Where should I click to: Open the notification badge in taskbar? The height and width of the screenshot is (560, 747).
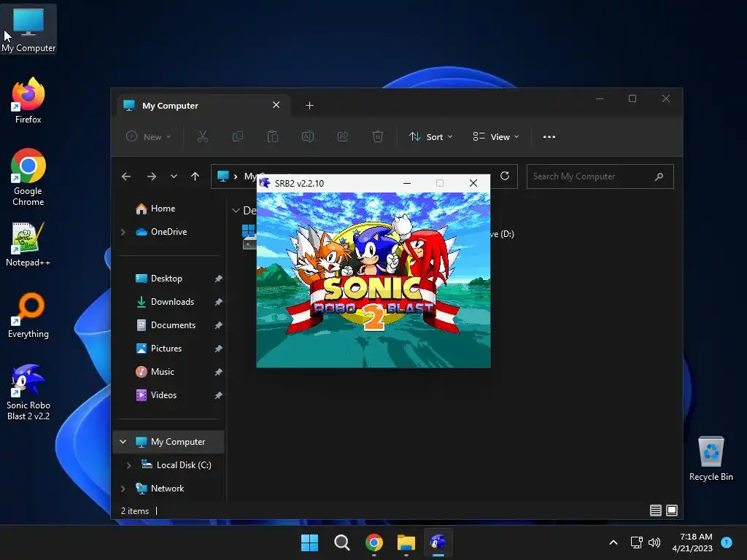[x=727, y=542]
